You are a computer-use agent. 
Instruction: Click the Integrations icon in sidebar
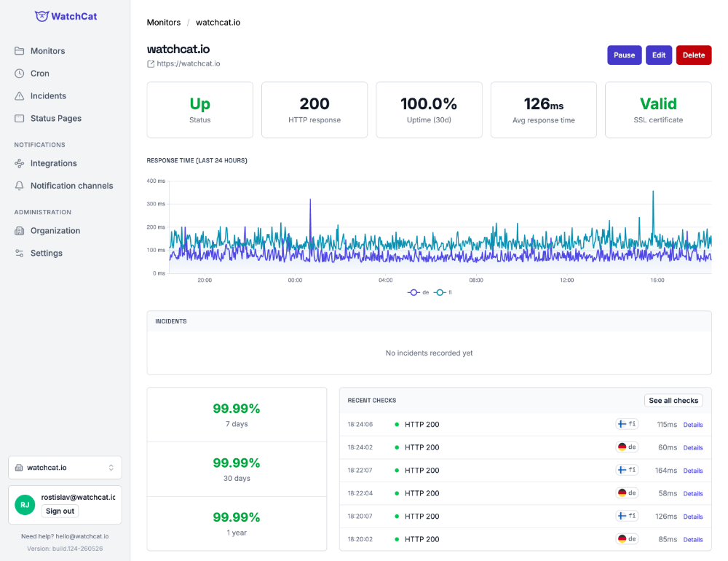click(x=19, y=163)
